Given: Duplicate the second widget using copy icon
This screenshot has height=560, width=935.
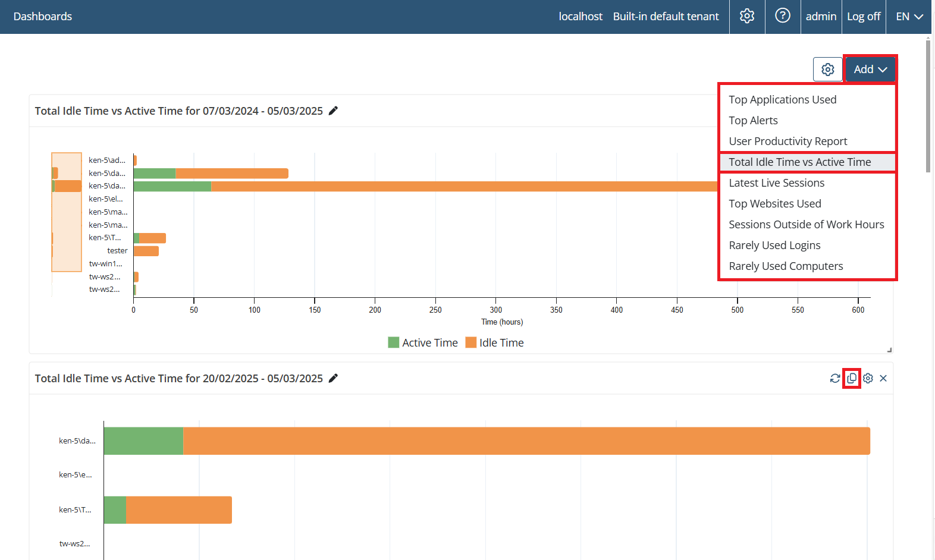Looking at the screenshot, I should [852, 378].
